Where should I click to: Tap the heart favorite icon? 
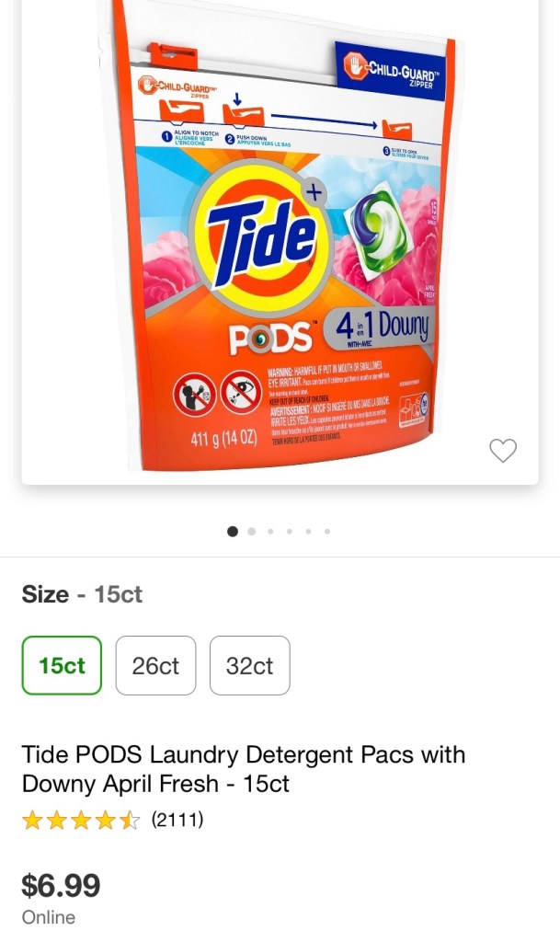click(503, 451)
